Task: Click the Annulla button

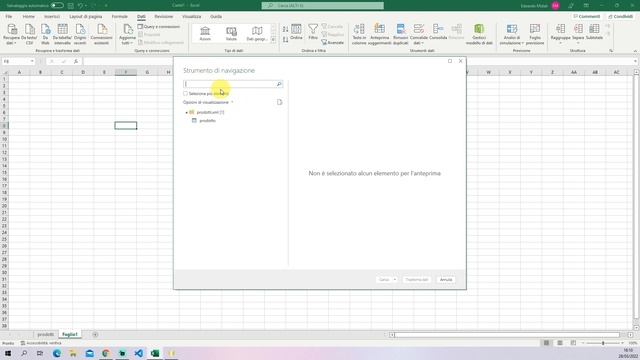Action: (x=446, y=280)
